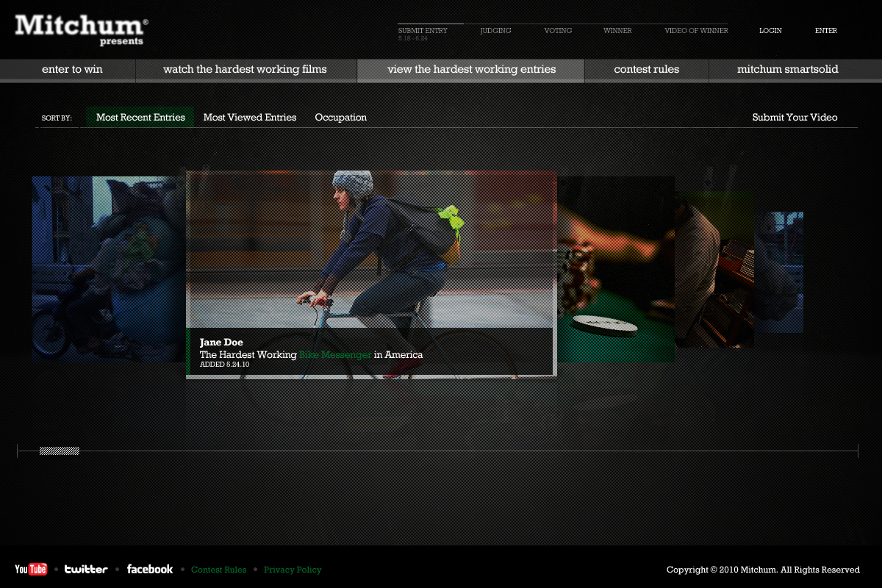
Task: Select view the hardest working entries tab
Action: tap(471, 70)
